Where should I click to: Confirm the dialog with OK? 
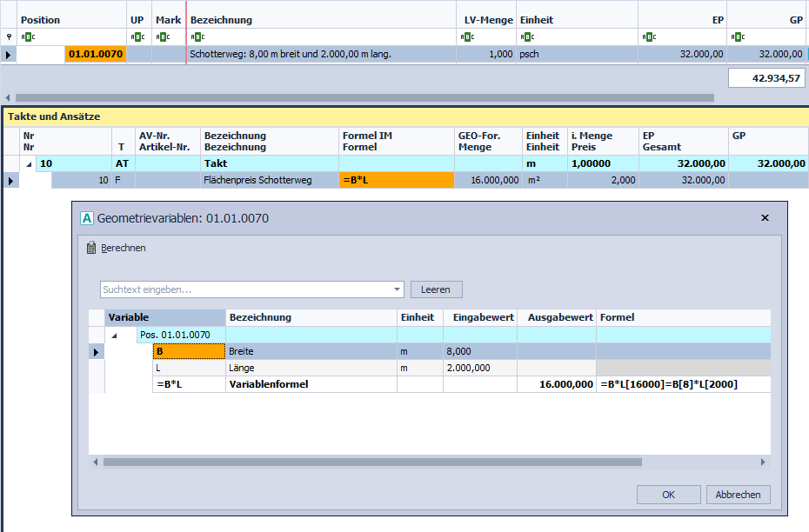(668, 495)
